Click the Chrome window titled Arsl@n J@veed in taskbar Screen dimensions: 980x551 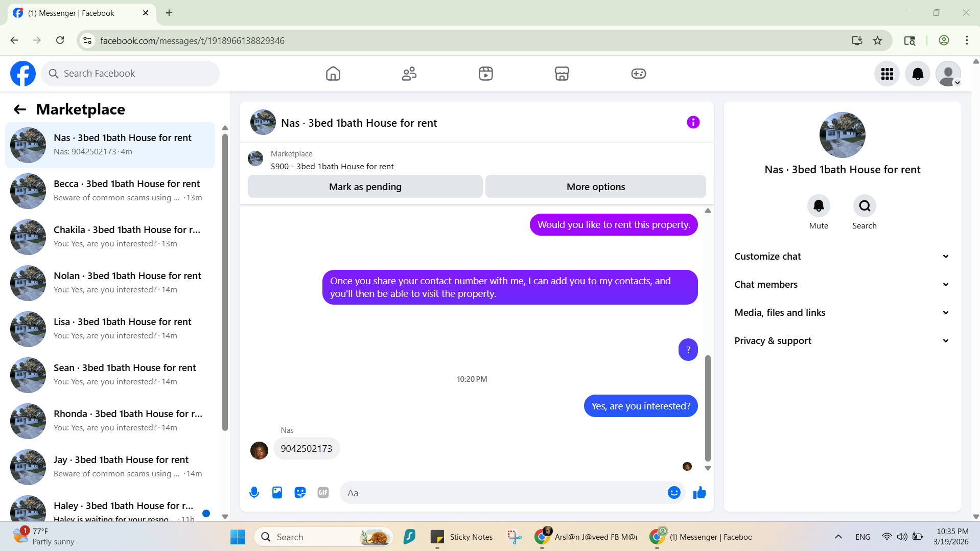tap(586, 537)
